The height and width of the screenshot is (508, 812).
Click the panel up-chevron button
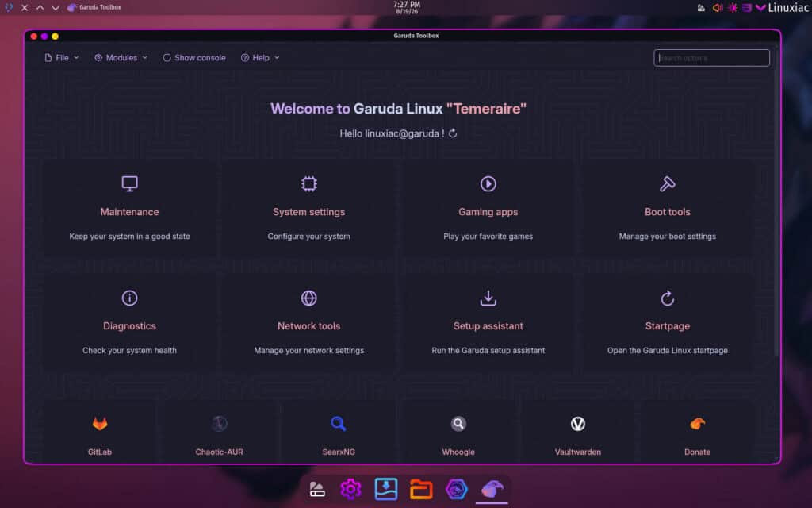pyautogui.click(x=40, y=8)
